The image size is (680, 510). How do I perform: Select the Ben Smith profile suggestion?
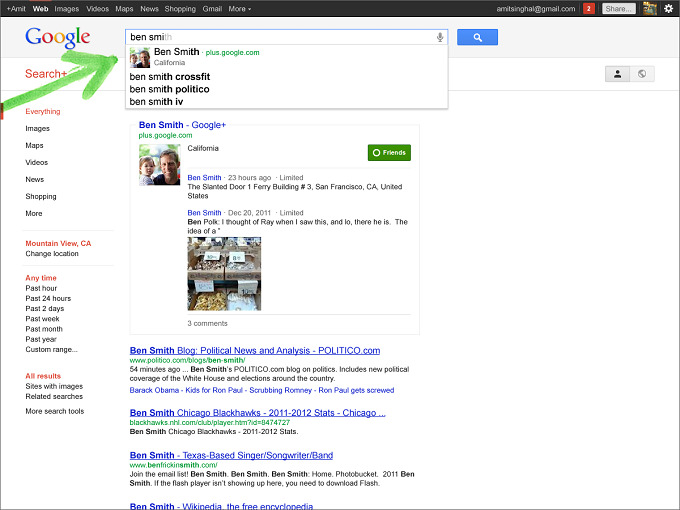286,57
